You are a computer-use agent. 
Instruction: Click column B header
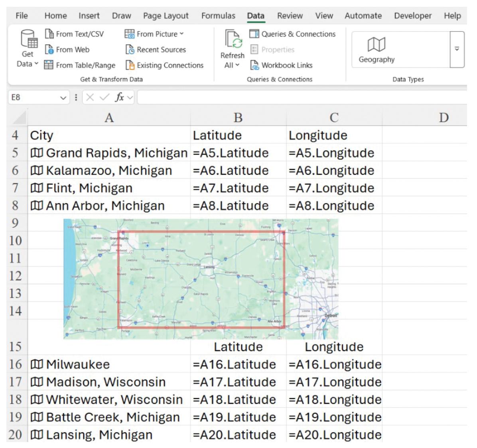tap(238, 117)
